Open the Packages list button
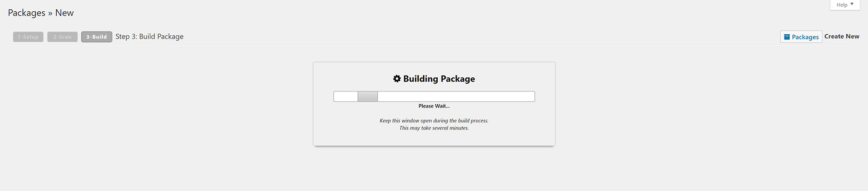 pyautogui.click(x=801, y=37)
